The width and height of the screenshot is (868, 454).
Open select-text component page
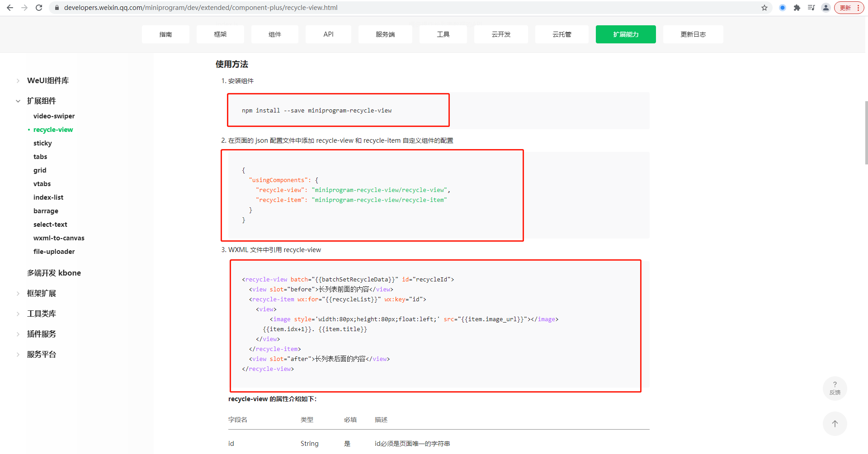click(x=50, y=225)
